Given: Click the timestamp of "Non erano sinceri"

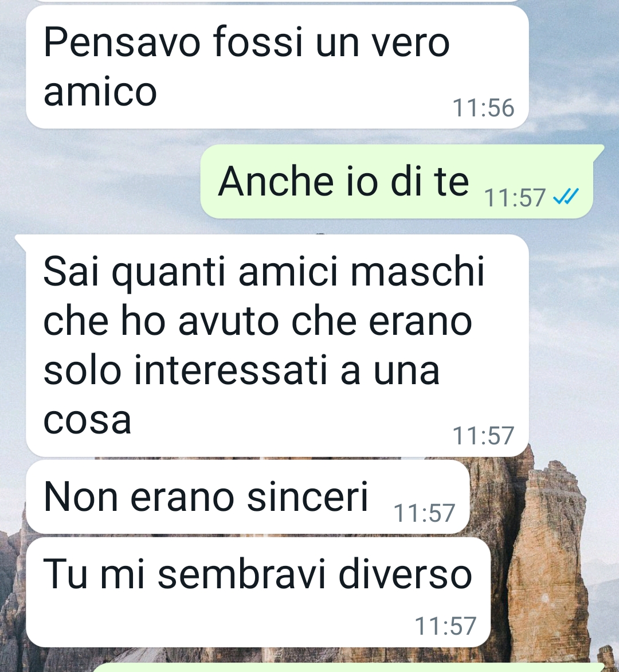Looking at the screenshot, I should tap(424, 513).
